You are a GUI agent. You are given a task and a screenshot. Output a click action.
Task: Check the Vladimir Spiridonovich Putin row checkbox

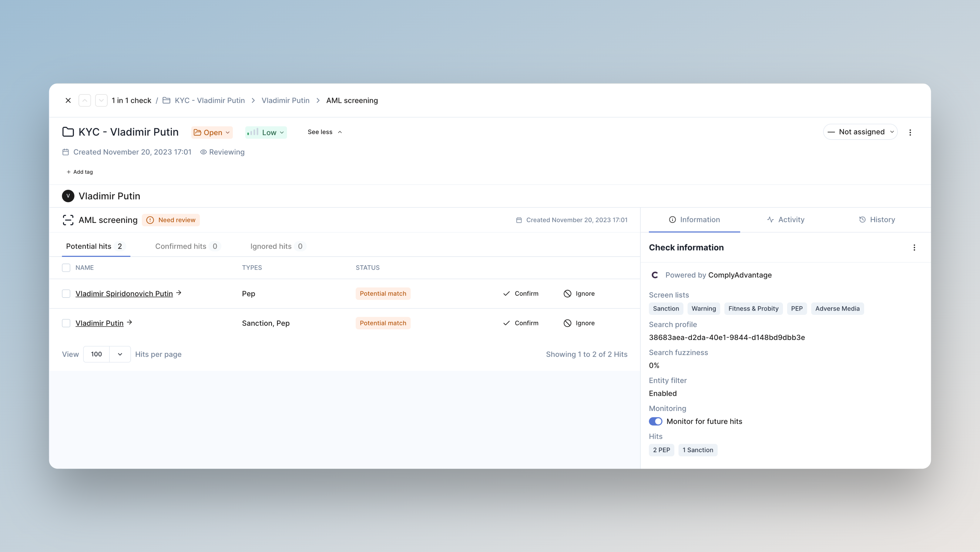click(x=66, y=294)
